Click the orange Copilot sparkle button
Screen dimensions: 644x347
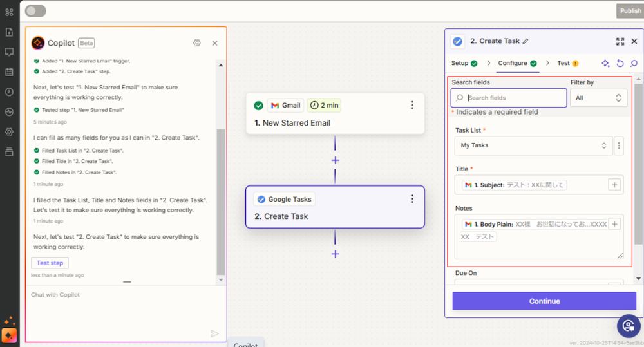point(9,335)
